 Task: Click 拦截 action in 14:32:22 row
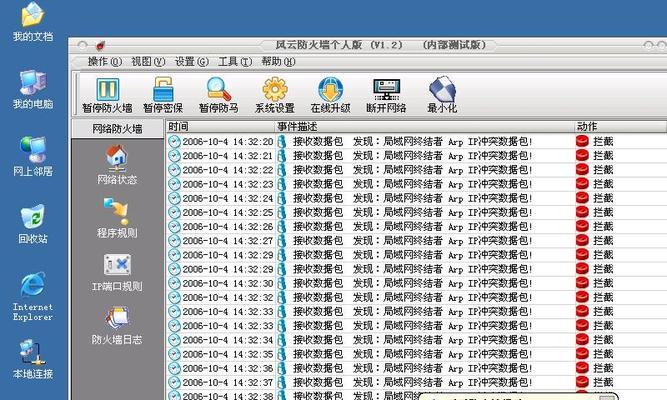click(603, 170)
